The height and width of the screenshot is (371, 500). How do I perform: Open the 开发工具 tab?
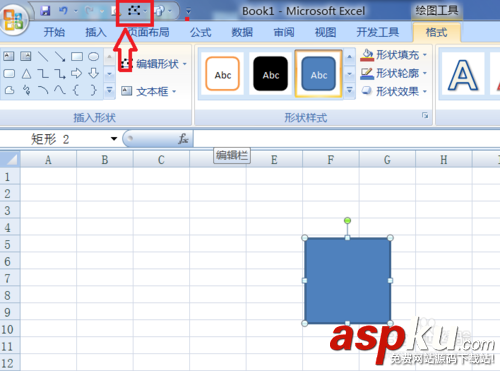[378, 32]
